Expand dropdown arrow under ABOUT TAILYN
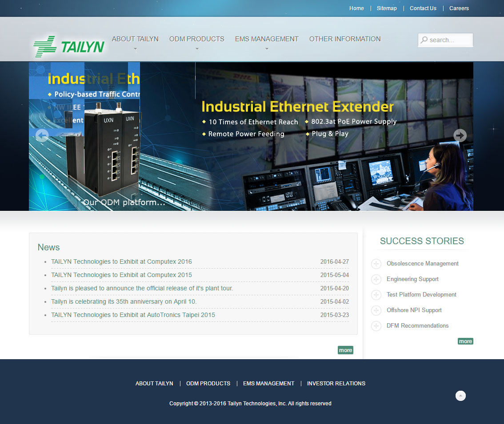 pyautogui.click(x=135, y=49)
